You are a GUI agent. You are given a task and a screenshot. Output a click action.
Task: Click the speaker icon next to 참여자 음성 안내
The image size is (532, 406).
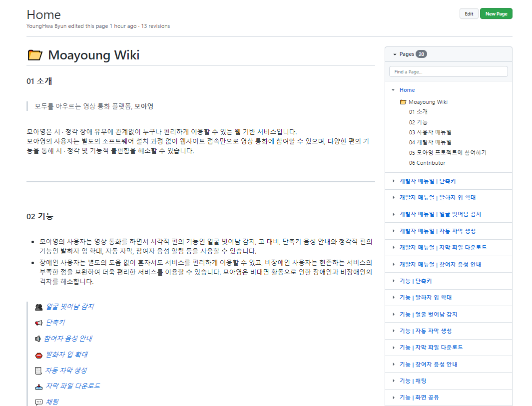click(37, 339)
